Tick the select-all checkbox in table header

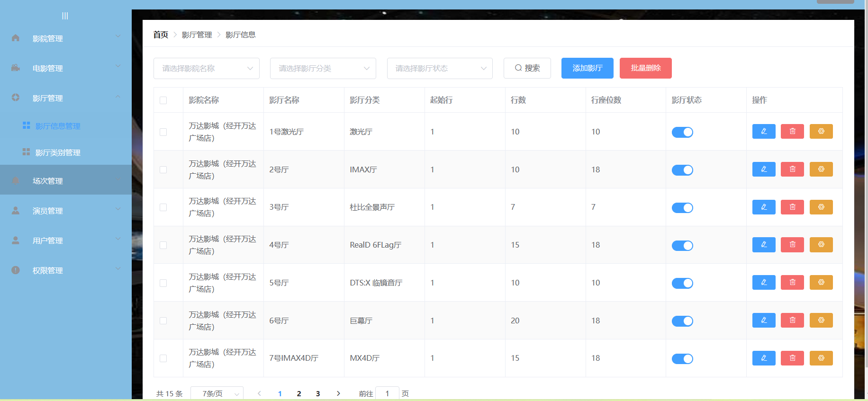pos(163,100)
